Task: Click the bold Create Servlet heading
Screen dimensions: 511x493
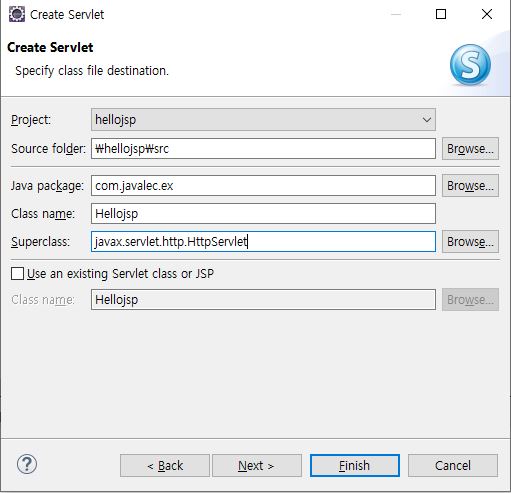Action: tap(50, 47)
